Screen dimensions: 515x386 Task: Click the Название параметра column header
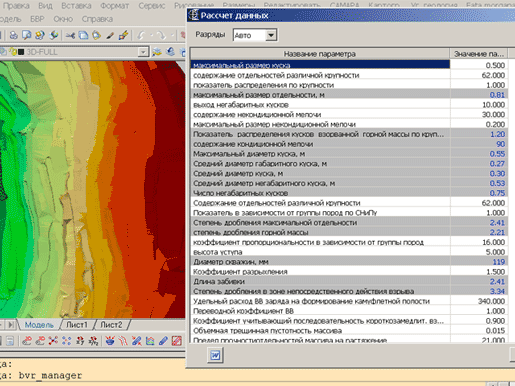tap(320, 54)
